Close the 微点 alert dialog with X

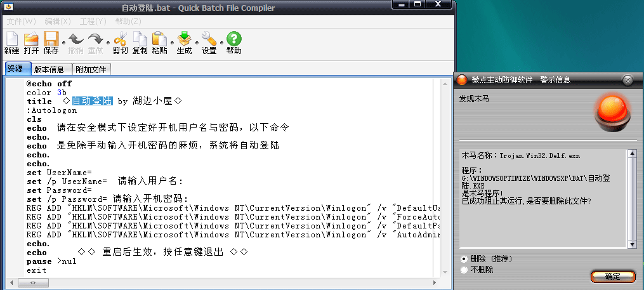[628, 80]
